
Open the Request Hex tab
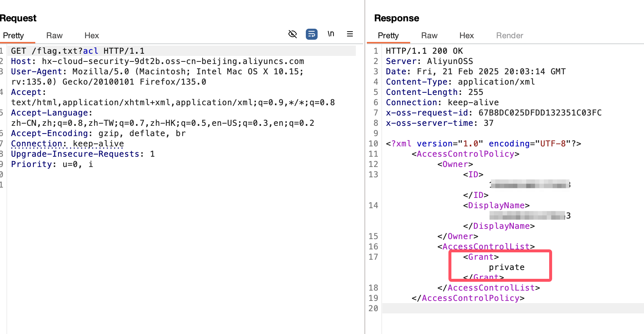[92, 36]
